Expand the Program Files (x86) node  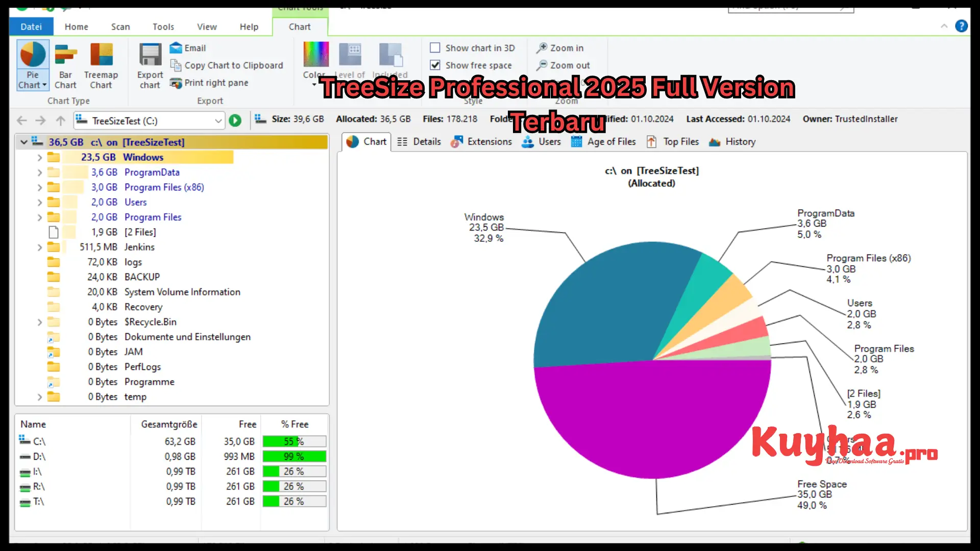pyautogui.click(x=39, y=187)
